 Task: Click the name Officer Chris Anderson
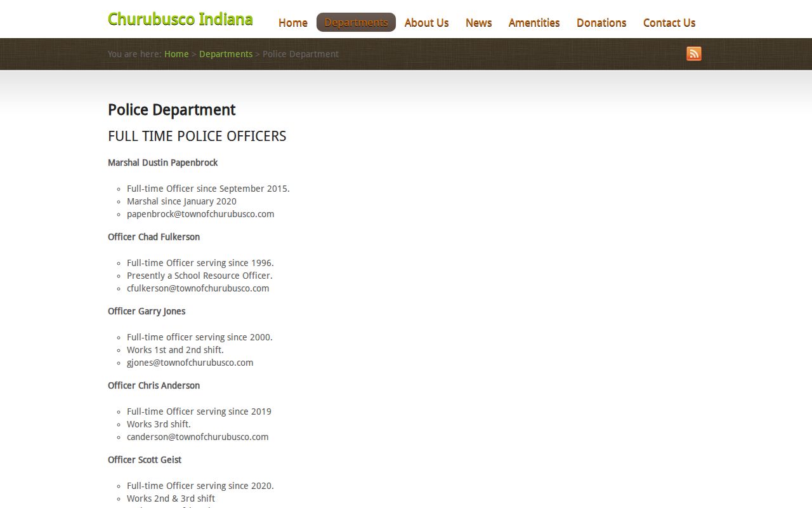click(x=154, y=385)
